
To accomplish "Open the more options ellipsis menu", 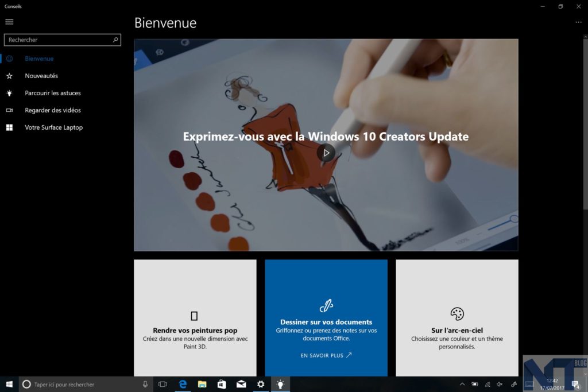I will [x=578, y=22].
